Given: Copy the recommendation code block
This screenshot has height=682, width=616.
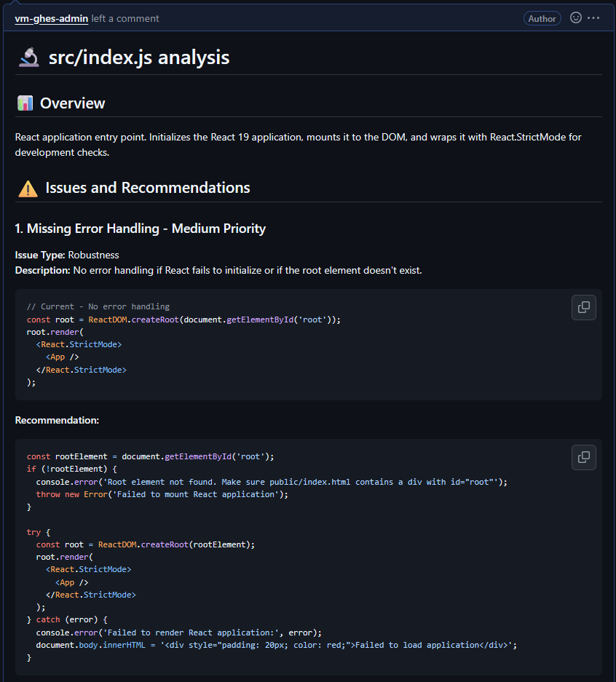Looking at the screenshot, I should pos(583,457).
